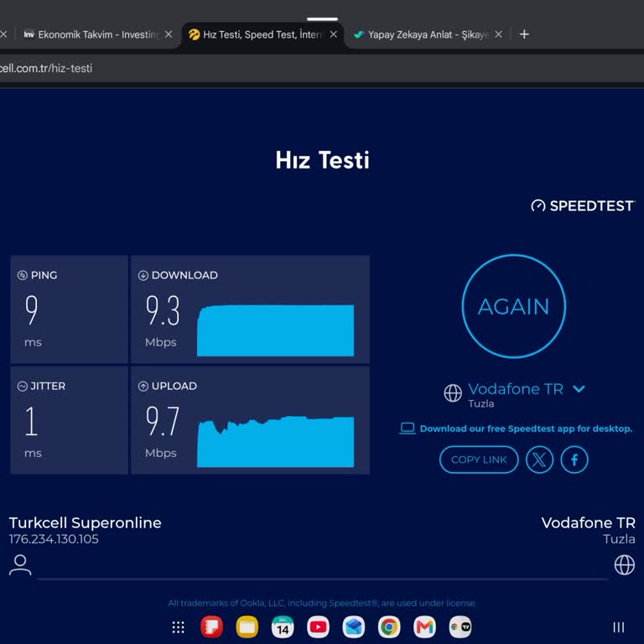This screenshot has width=644, height=644.
Task: Open the Speedtest desktop app download link
Action: 526,428
